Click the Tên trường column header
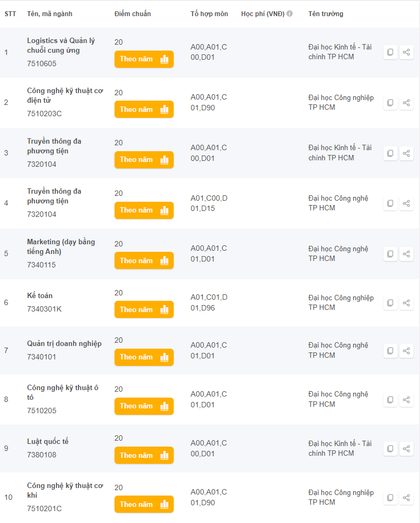Screen dimensions: 420x523 pos(325,13)
